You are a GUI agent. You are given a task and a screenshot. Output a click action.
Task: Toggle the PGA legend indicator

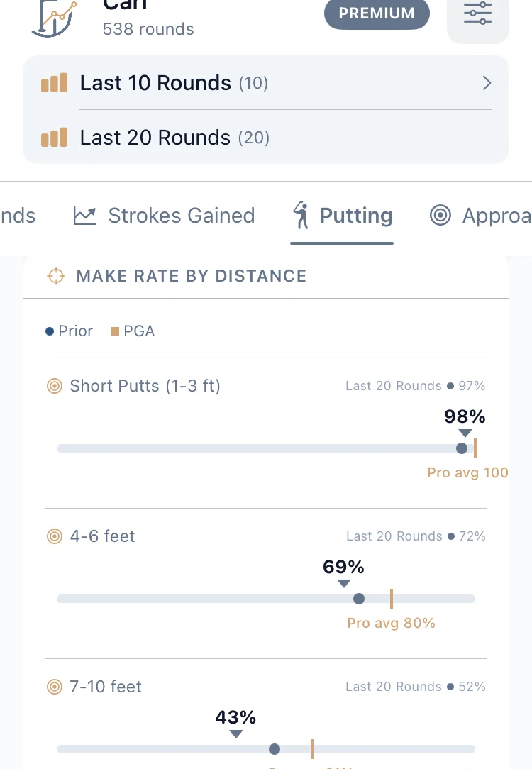(x=114, y=331)
